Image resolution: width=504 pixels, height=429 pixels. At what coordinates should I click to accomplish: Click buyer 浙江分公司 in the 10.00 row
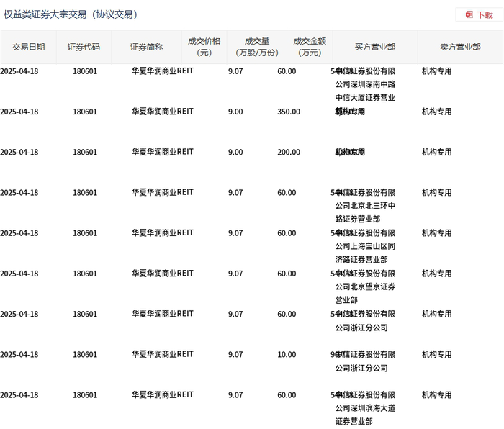click(365, 361)
